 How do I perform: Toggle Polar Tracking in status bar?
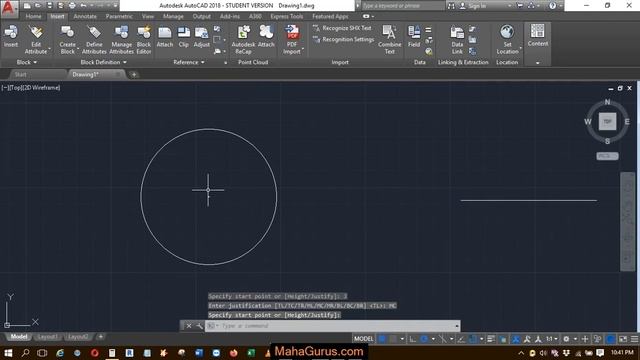tap(424, 339)
